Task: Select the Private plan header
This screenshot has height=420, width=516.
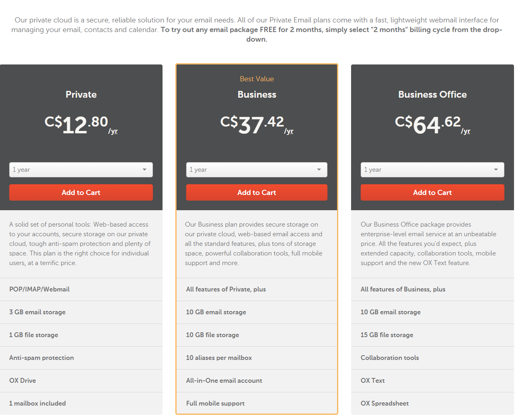Action: click(81, 94)
